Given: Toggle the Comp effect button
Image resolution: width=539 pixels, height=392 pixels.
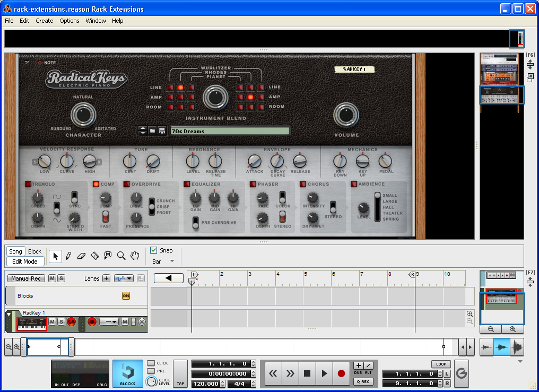Looking at the screenshot, I should 96,184.
